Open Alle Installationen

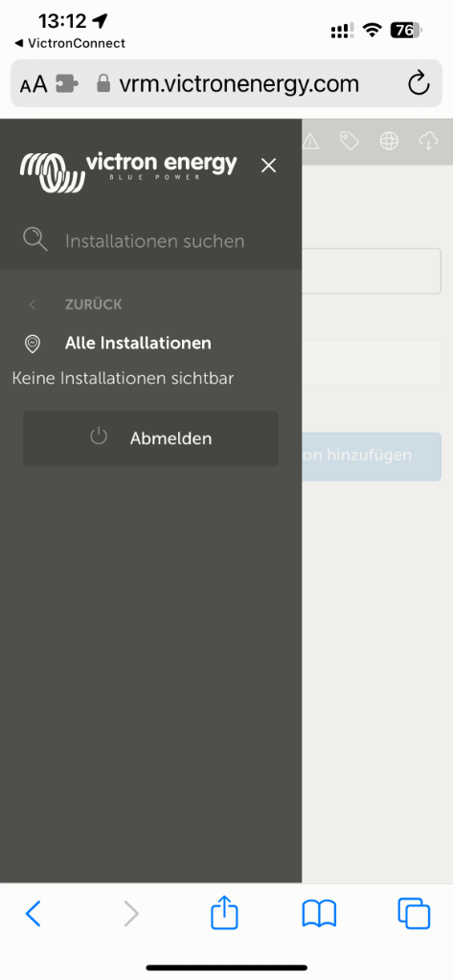pyautogui.click(x=138, y=344)
